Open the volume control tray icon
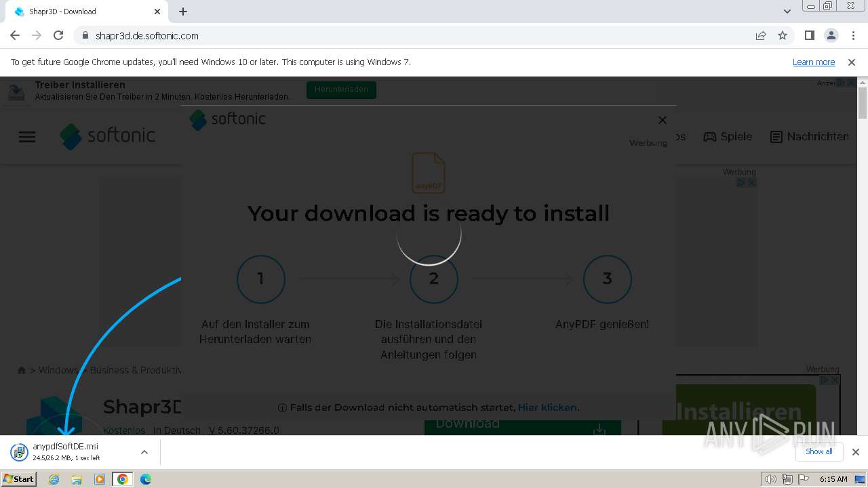The width and height of the screenshot is (868, 488). pos(770,479)
